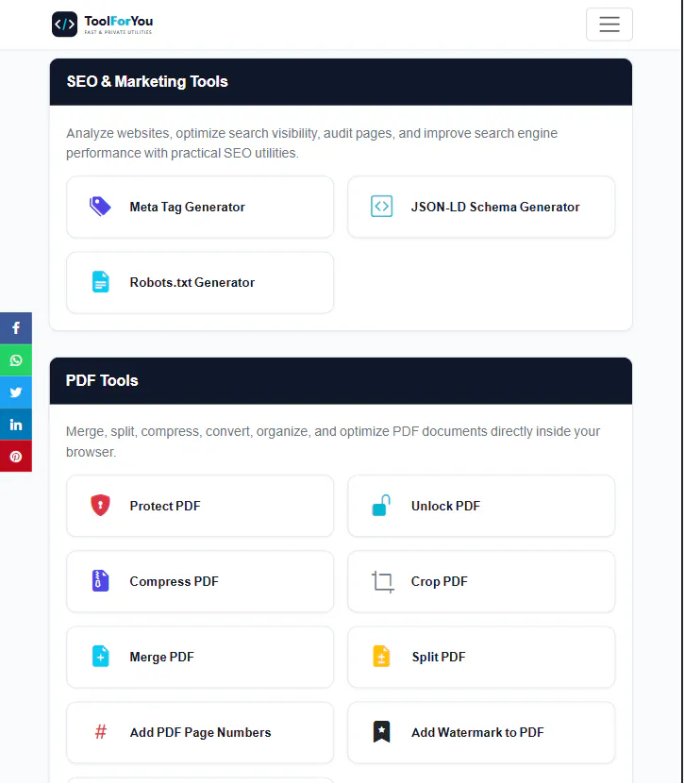This screenshot has height=784, width=684.
Task: Open the hamburger navigation menu
Action: [x=609, y=24]
